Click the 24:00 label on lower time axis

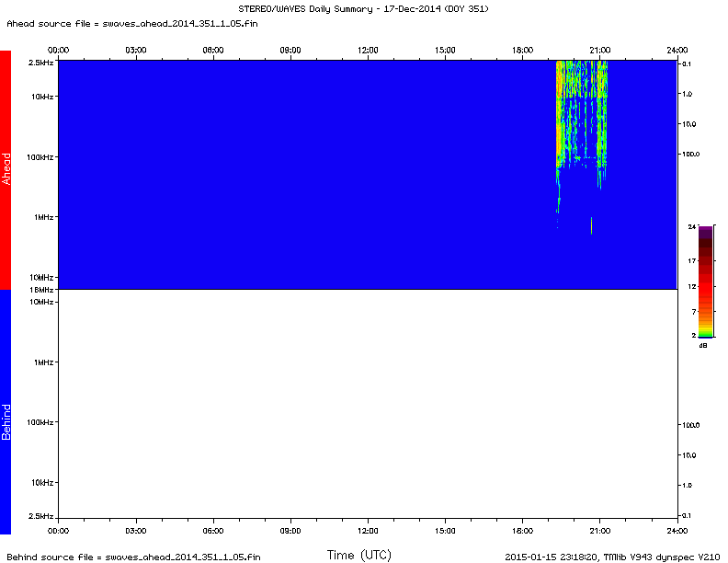point(677,531)
